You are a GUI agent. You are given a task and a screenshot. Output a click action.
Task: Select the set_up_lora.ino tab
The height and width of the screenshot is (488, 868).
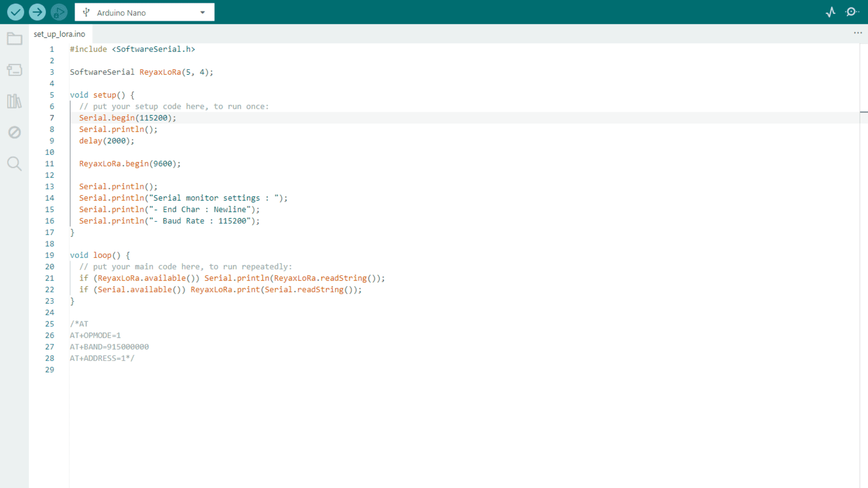click(x=59, y=34)
